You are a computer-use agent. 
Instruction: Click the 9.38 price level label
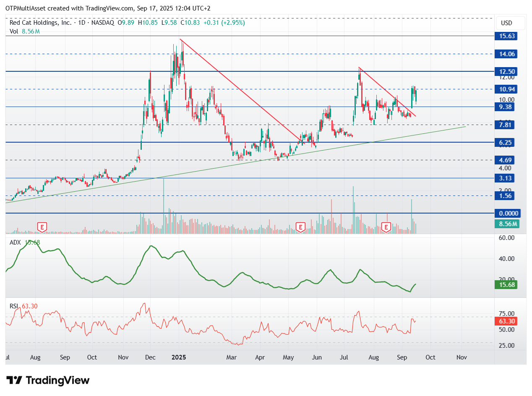(x=506, y=107)
